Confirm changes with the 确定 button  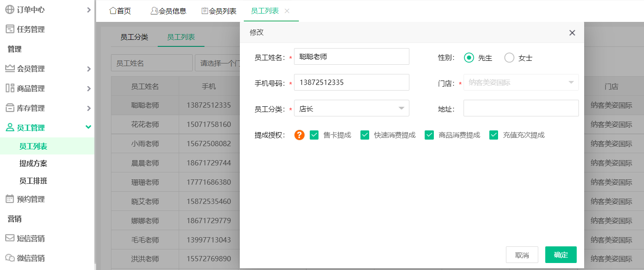(x=561, y=255)
